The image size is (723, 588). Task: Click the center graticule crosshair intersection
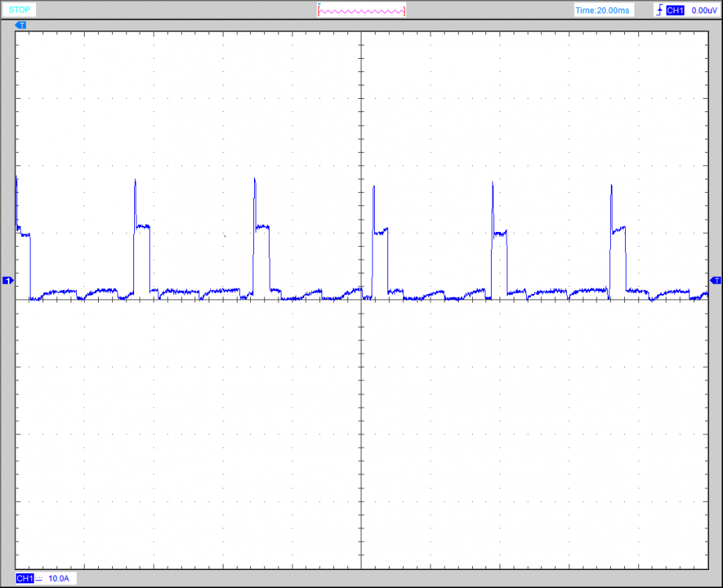361,299
